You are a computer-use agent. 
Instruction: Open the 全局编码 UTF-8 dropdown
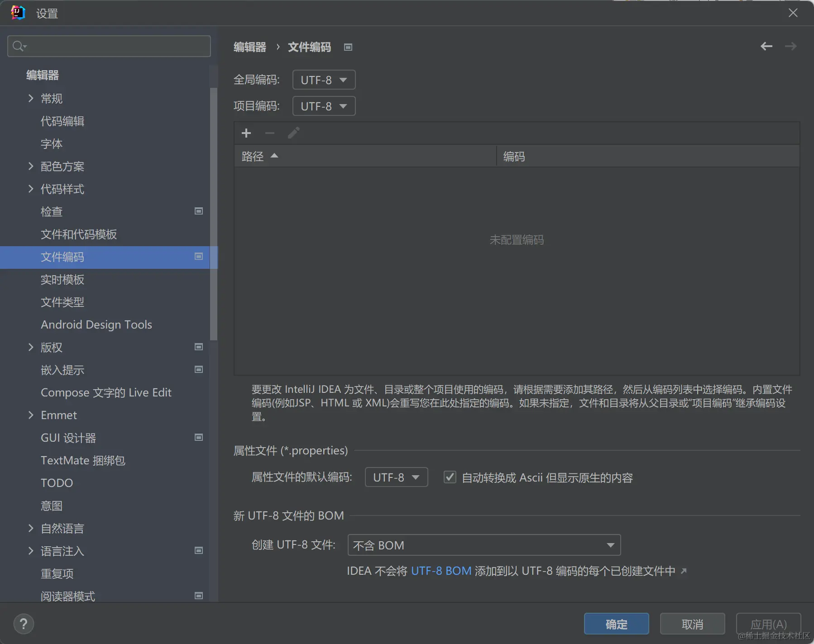(x=324, y=80)
